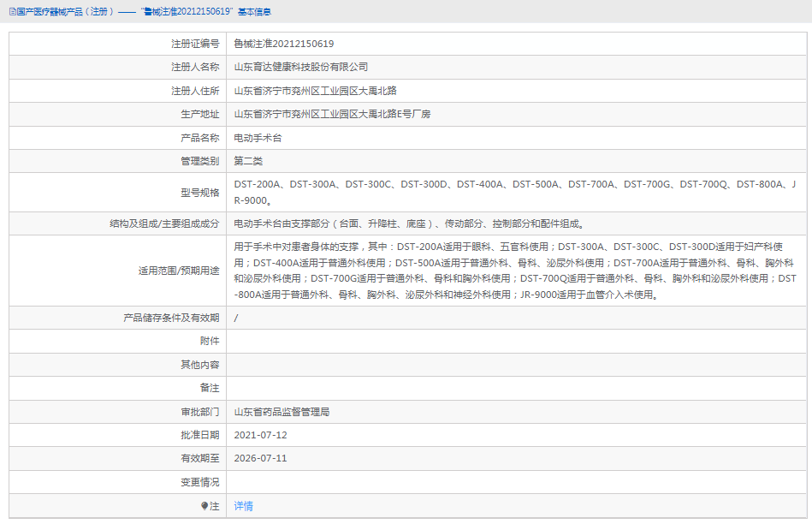Select expiry date 2026-07-11
The height and width of the screenshot is (524, 812).
tap(260, 458)
